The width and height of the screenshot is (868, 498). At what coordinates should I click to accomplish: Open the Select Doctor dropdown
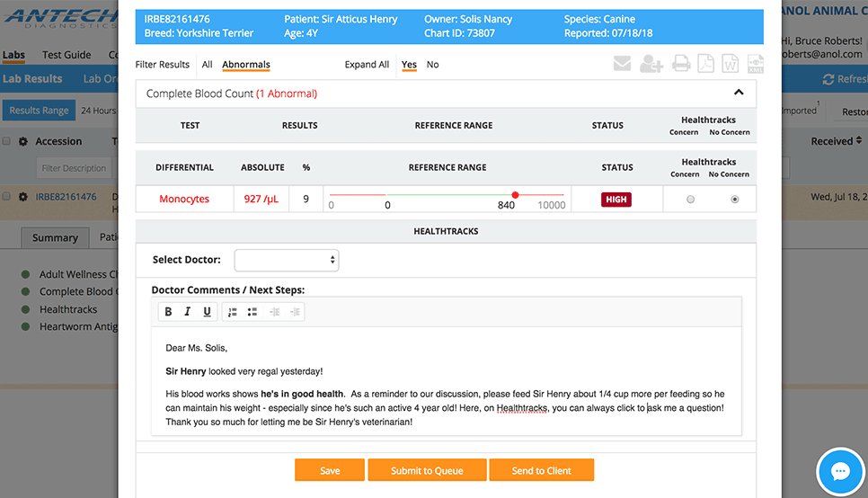(x=286, y=261)
